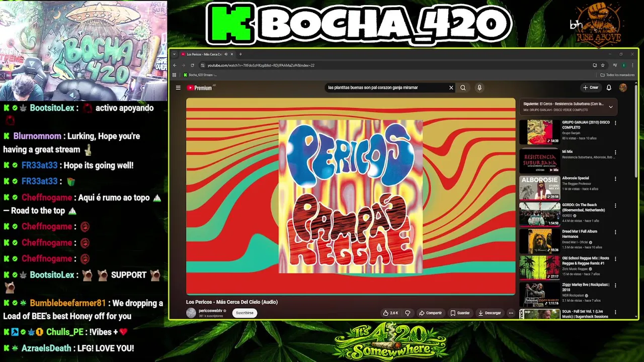The height and width of the screenshot is (362, 644).
Task: Open the apps grid in bookmarks bar
Action: point(175,75)
